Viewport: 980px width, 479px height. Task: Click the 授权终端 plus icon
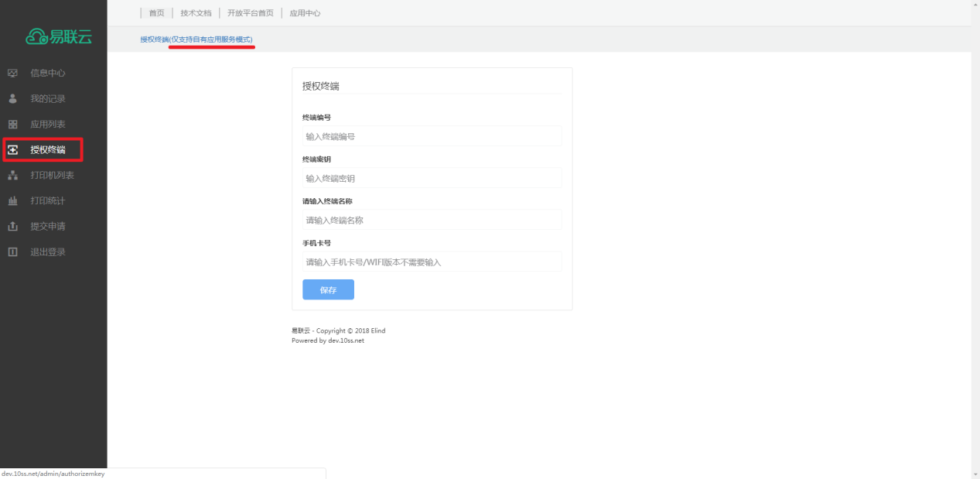[12, 150]
